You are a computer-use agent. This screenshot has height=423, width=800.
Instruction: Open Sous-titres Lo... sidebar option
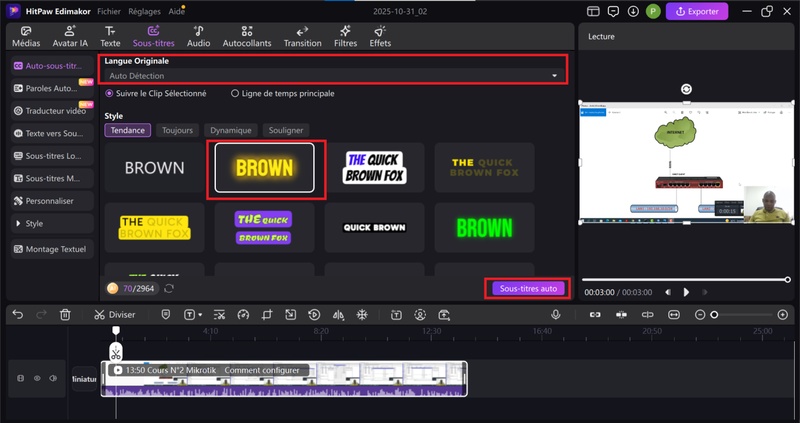pyautogui.click(x=52, y=156)
